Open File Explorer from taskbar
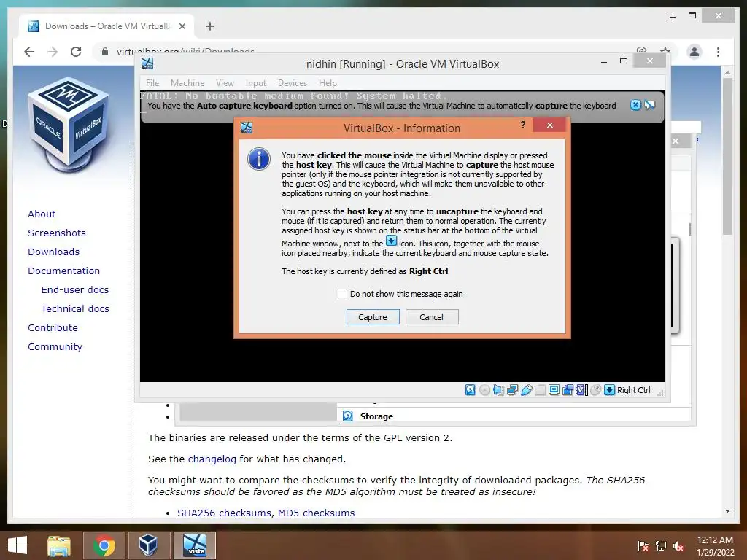 (x=59, y=545)
